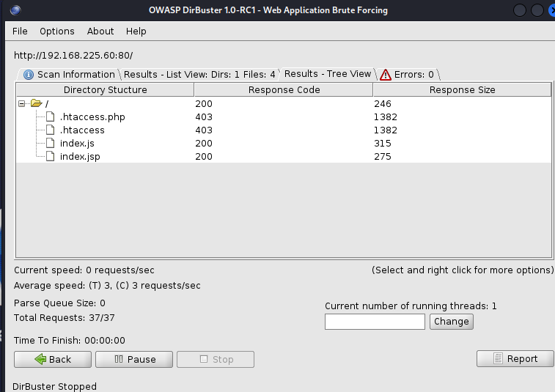
Task: Switch to Scan Information tab
Action: pyautogui.click(x=69, y=74)
